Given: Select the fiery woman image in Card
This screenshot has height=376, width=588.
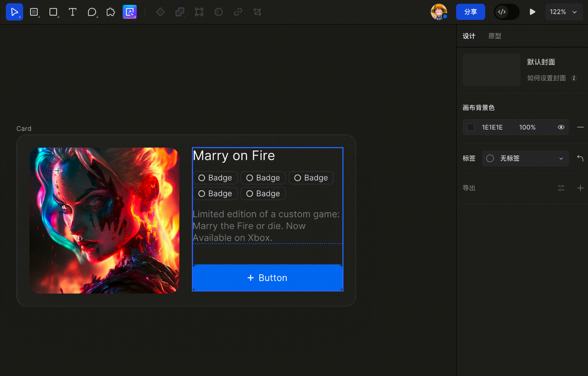Looking at the screenshot, I should tap(104, 221).
